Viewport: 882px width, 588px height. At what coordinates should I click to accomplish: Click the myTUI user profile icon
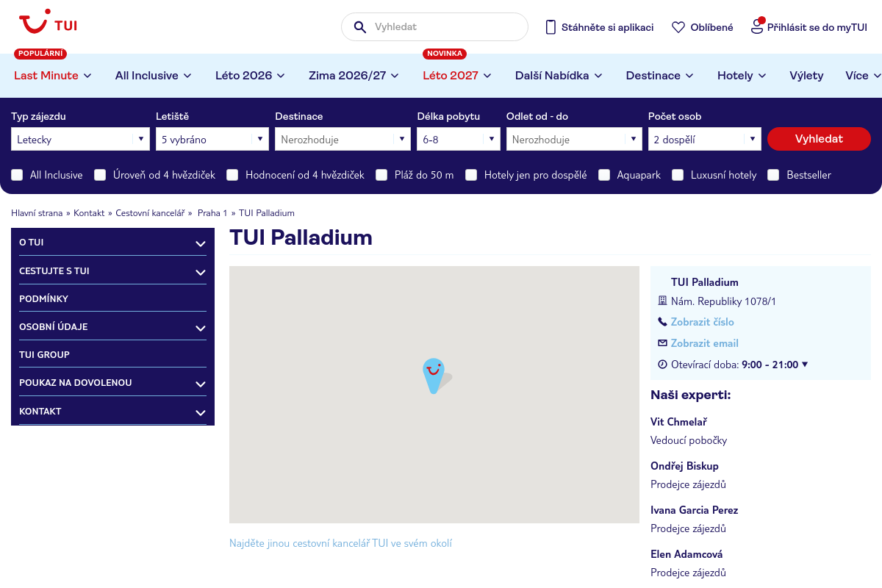point(757,26)
